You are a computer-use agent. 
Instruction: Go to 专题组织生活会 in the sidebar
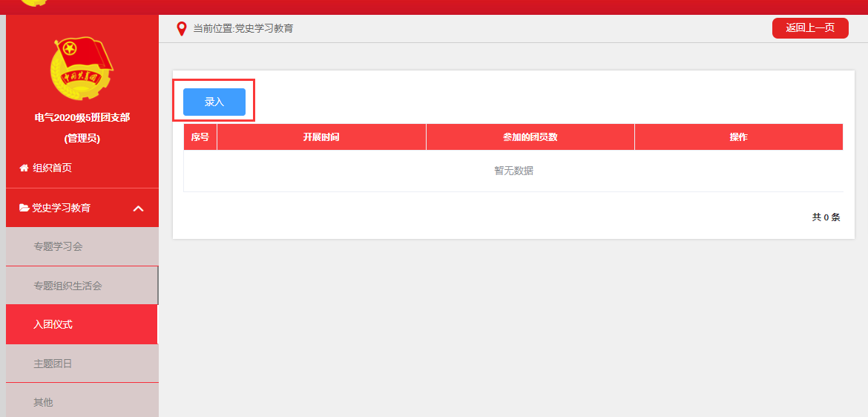pos(68,286)
